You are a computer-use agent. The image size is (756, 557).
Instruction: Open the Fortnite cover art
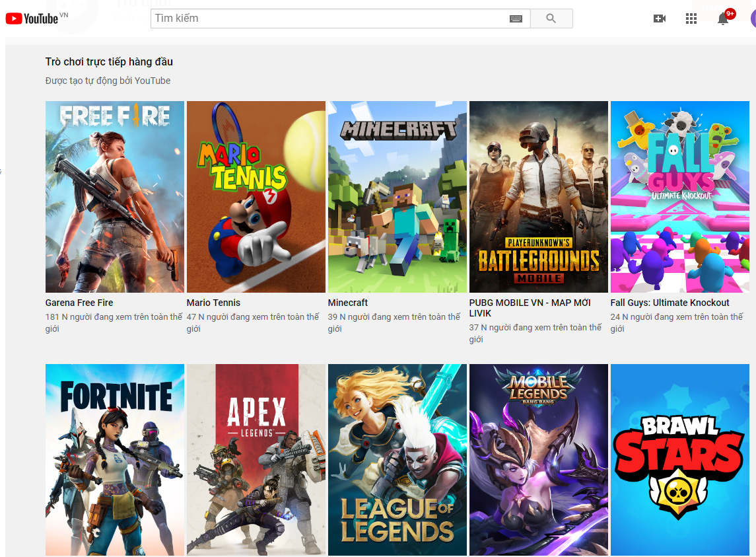115,459
